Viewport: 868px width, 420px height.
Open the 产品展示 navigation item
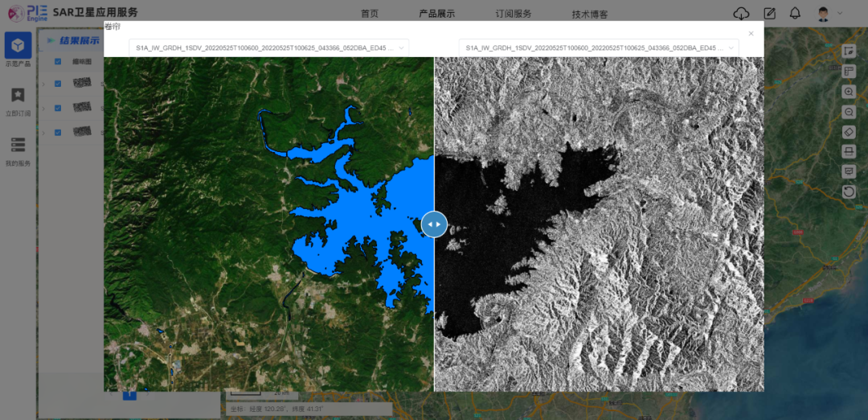tap(436, 14)
